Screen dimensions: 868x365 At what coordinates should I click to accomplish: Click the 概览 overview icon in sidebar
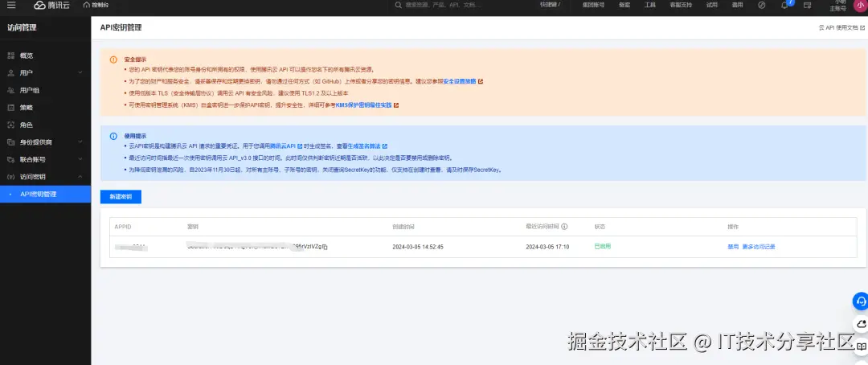pos(10,55)
